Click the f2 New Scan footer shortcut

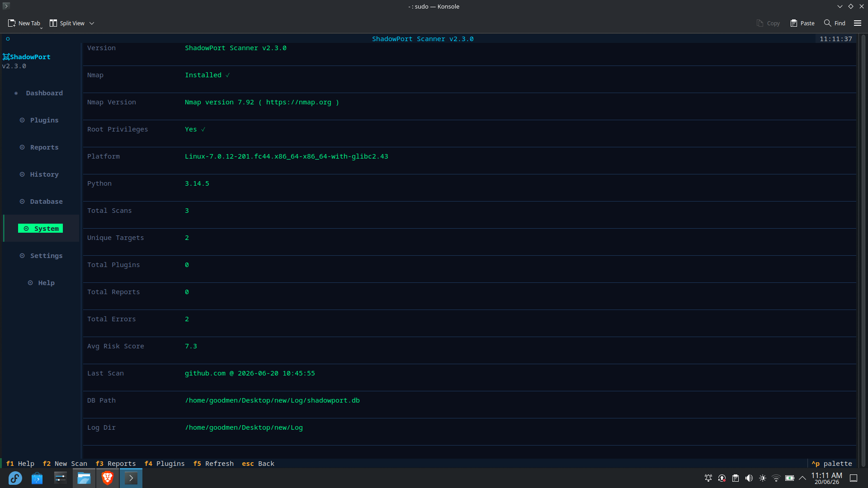click(x=65, y=464)
